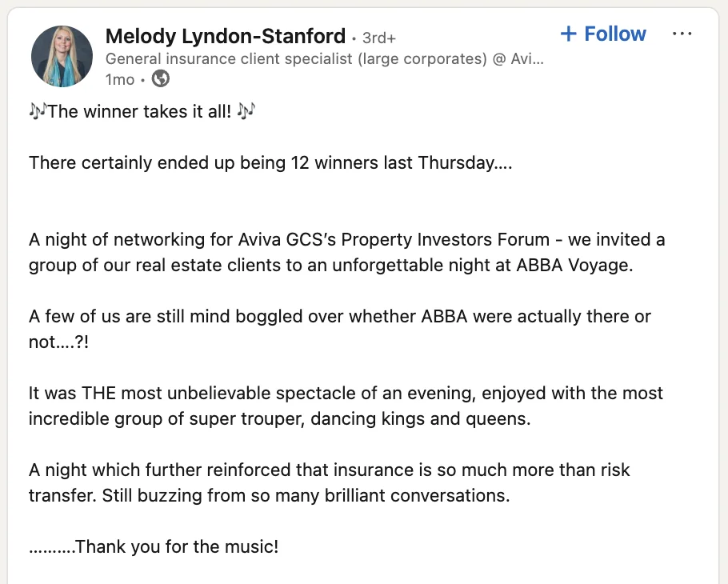Click 'The winner takes it all!' text
The height and width of the screenshot is (584, 728).
[x=141, y=112]
